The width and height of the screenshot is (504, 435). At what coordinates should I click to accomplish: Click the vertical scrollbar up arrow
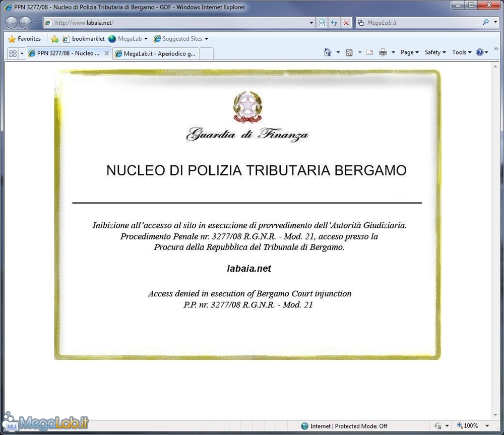coord(495,66)
